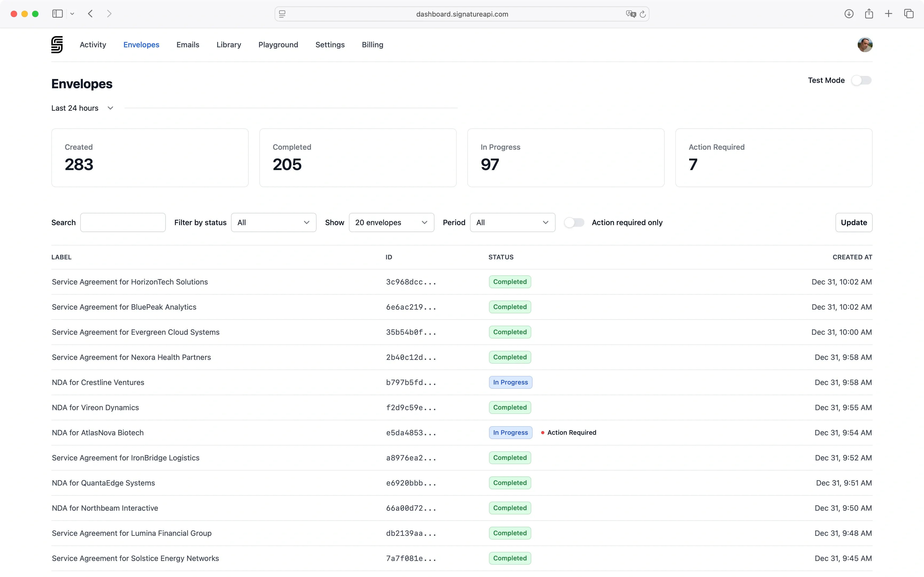Click the Action Required indicator for AtlasNova Biotech
This screenshot has width=924, height=577.
coord(568,433)
